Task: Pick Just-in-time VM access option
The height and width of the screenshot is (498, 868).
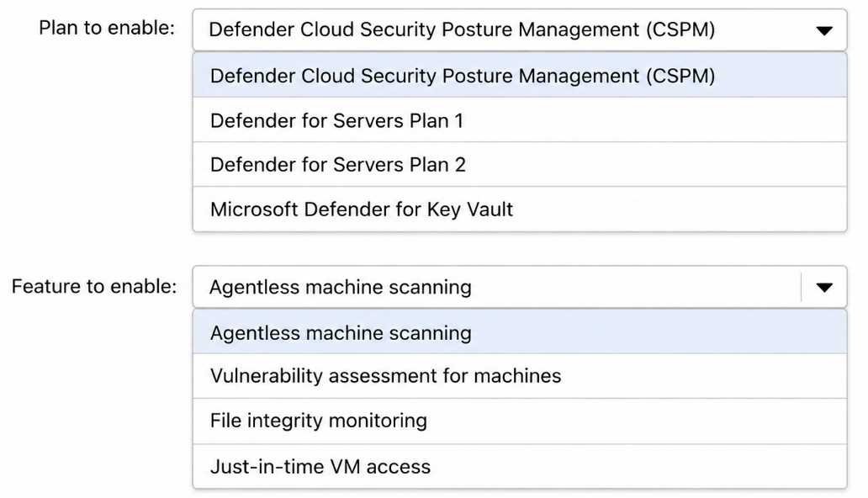Action: [x=520, y=466]
